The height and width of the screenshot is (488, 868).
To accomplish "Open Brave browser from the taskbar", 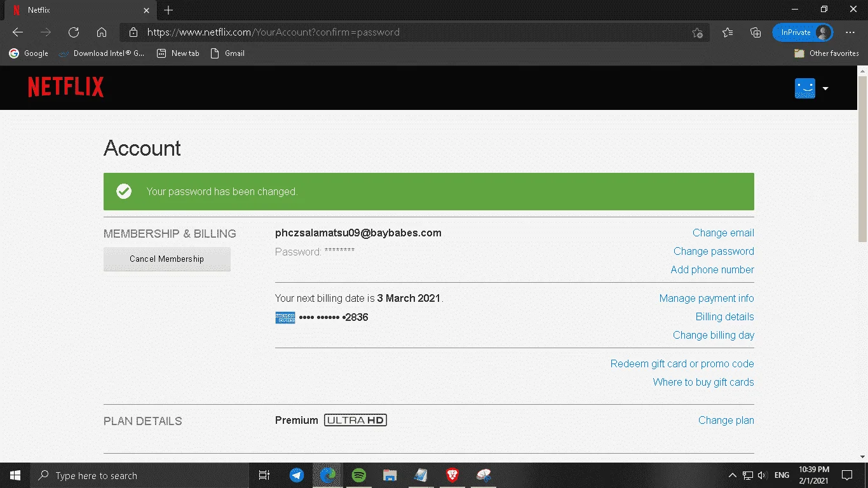I will tap(452, 475).
